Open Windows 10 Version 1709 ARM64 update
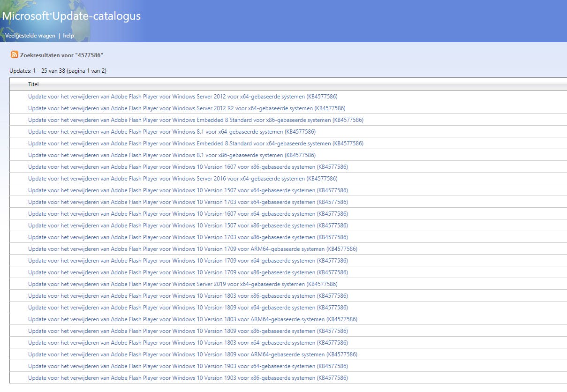The width and height of the screenshot is (567, 392). point(192,249)
